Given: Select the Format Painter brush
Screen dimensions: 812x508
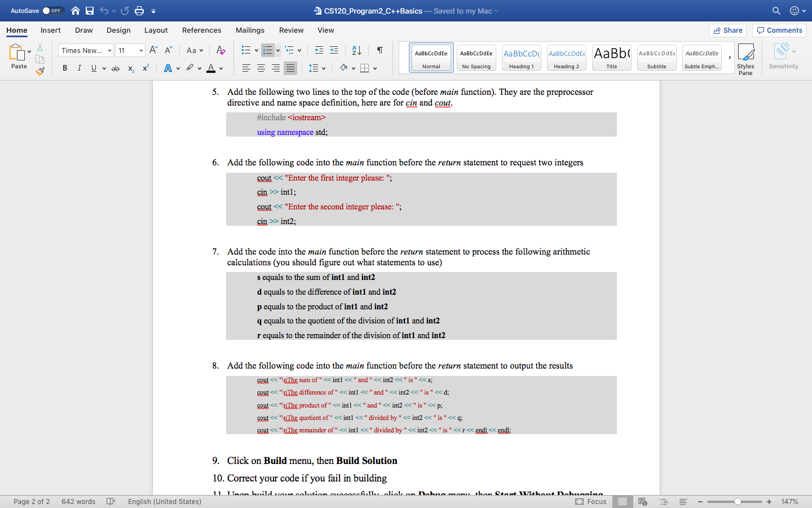Looking at the screenshot, I should click(40, 71).
